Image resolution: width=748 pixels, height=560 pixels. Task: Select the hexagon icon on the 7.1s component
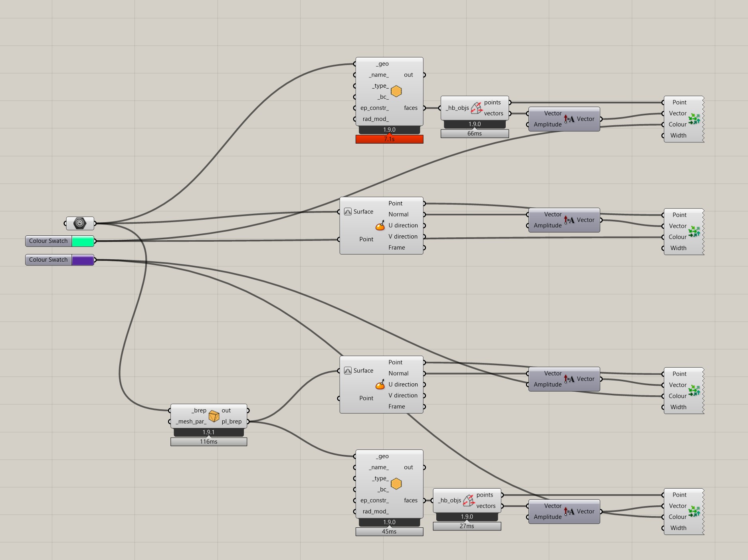click(396, 91)
